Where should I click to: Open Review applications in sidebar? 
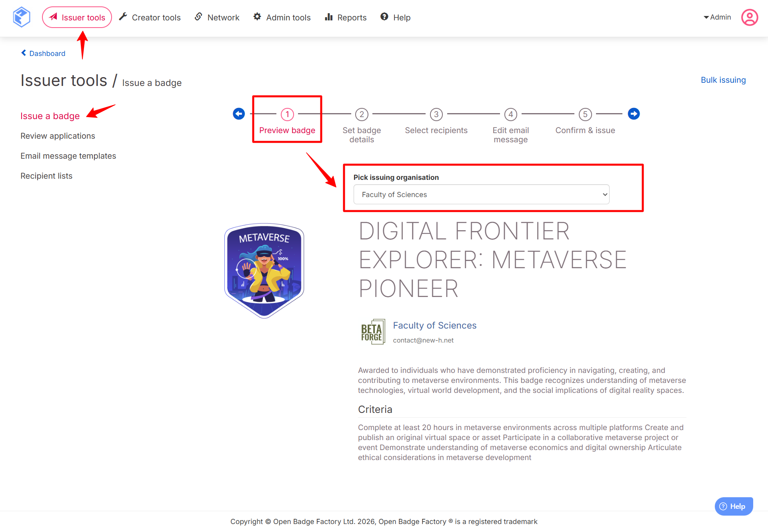pos(58,136)
